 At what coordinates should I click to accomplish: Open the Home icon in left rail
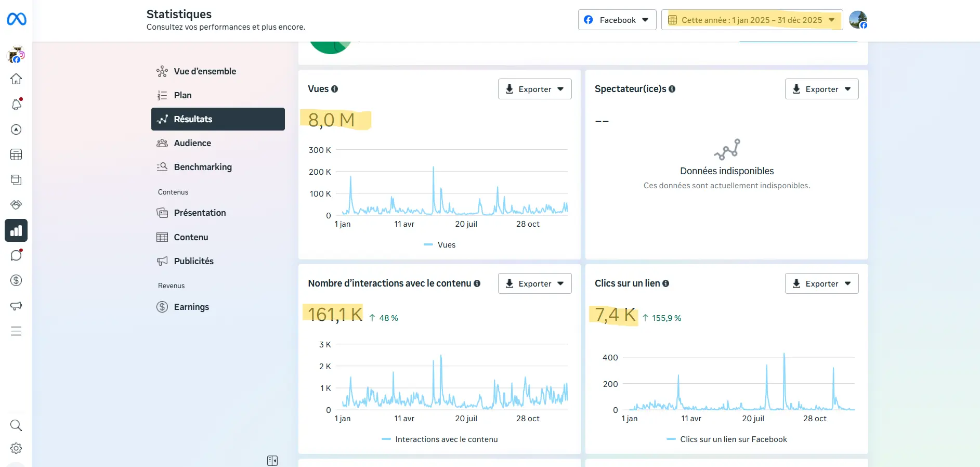point(16,79)
